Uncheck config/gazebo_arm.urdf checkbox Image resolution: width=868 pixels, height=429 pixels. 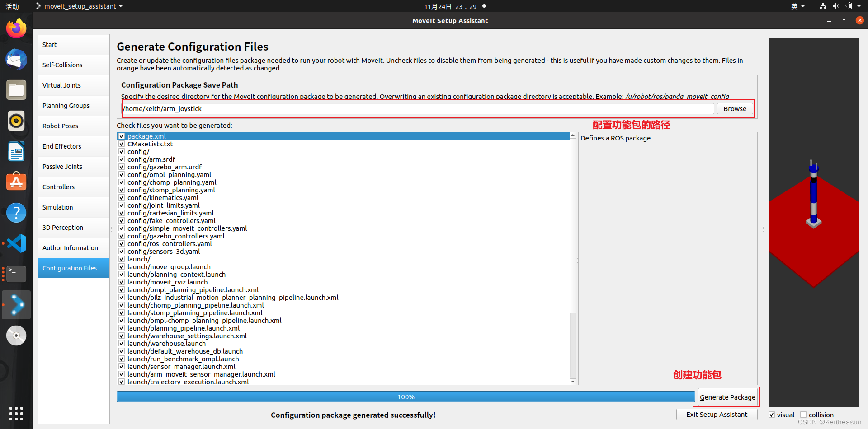click(x=122, y=167)
